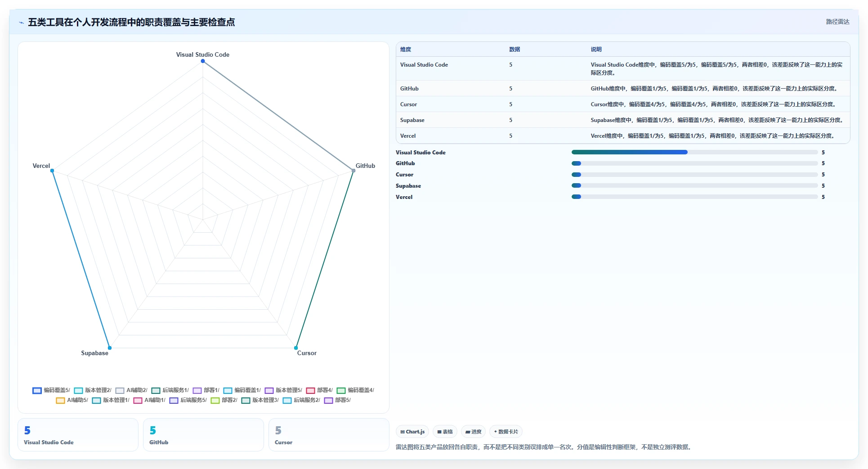This screenshot has width=868, height=469.
Task: Select the 进度 tag
Action: [473, 432]
